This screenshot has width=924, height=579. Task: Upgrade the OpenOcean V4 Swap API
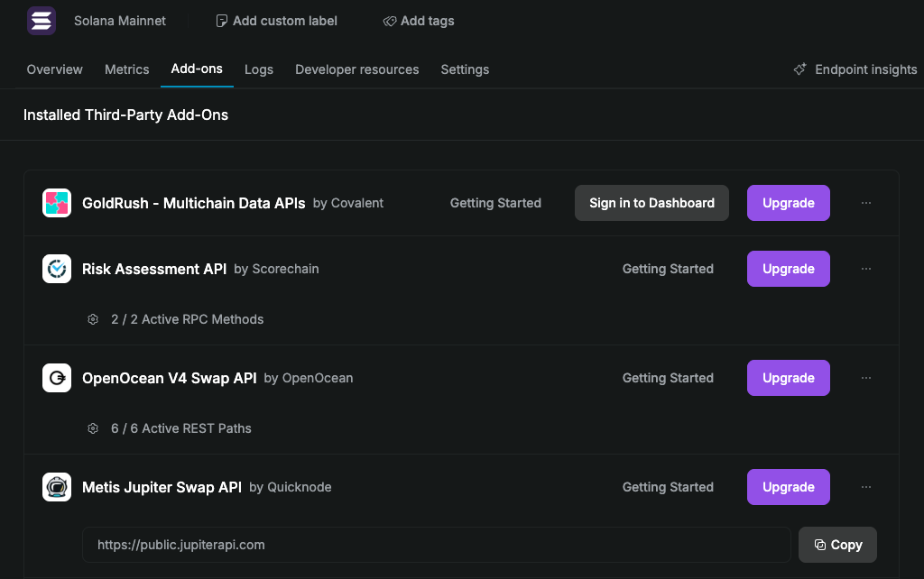click(x=789, y=378)
